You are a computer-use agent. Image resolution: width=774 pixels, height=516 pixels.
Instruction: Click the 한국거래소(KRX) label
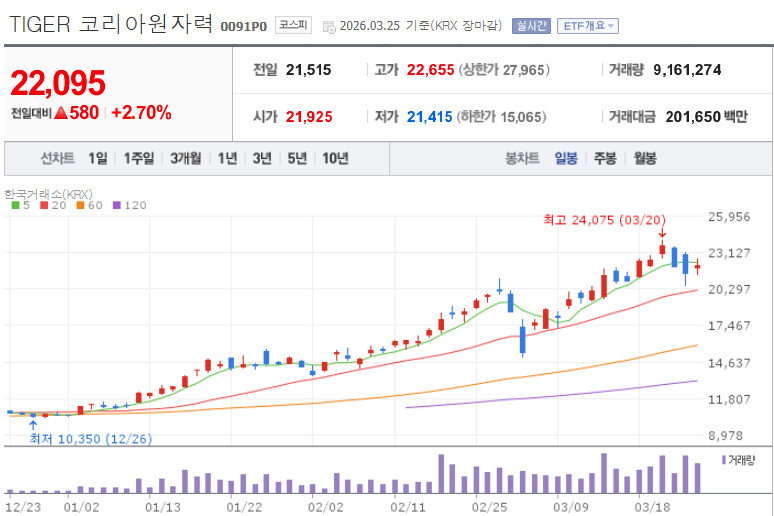pos(48,194)
